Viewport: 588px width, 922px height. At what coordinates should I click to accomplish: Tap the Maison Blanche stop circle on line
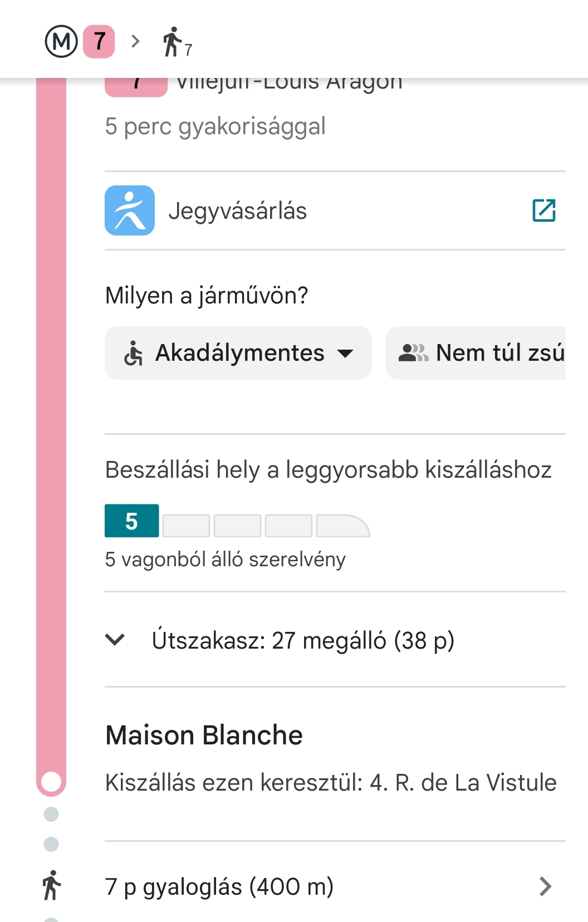(51, 781)
